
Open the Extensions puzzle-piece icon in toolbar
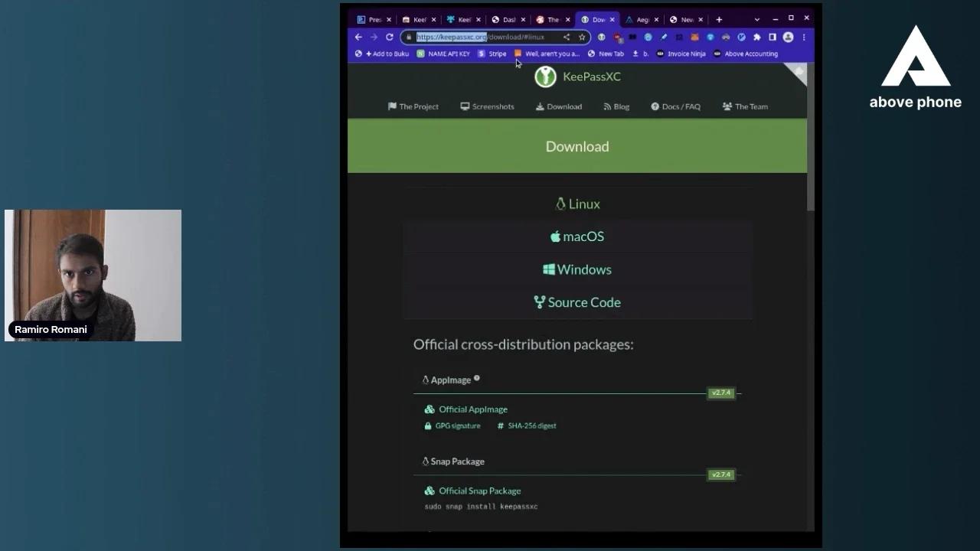click(x=756, y=37)
